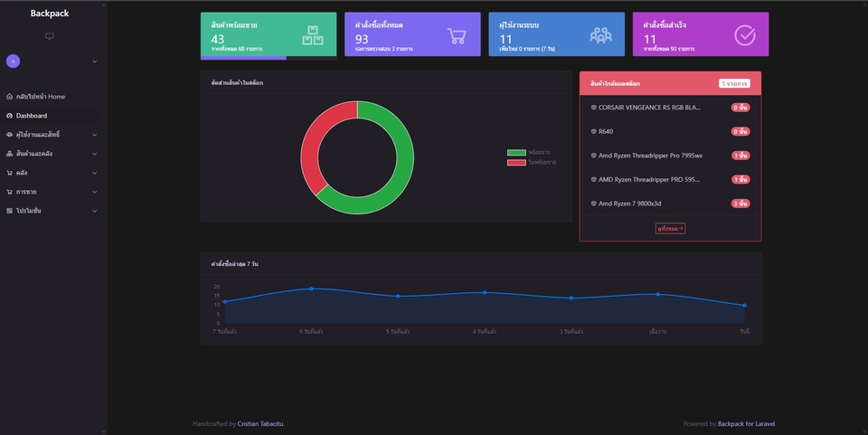Open the Dashboard menu item
Image resolution: width=868 pixels, height=435 pixels.
[32, 116]
